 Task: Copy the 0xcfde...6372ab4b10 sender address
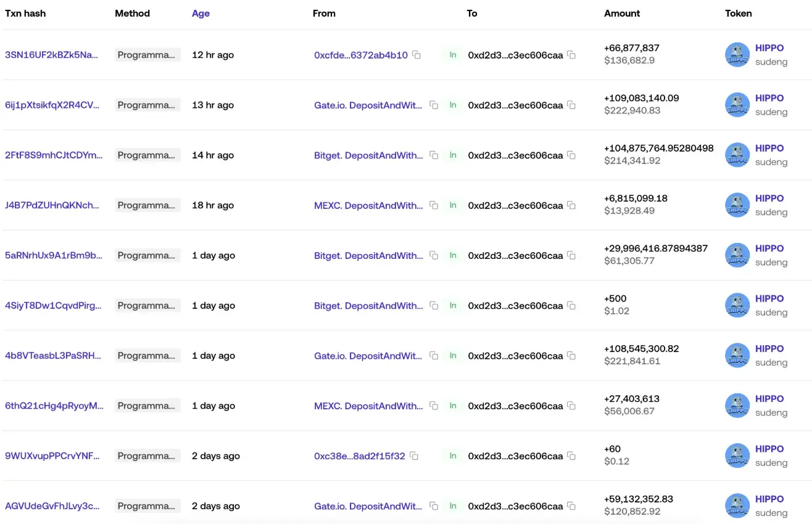pos(416,55)
